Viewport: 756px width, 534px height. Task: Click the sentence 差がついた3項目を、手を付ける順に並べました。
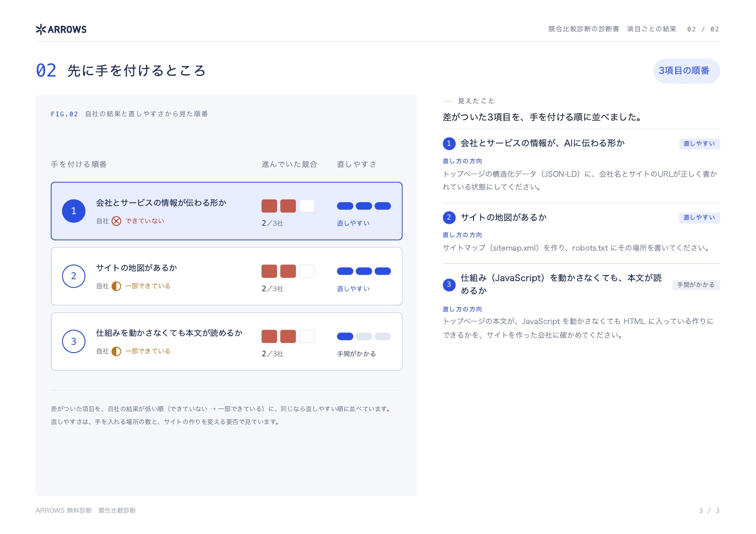pyautogui.click(x=543, y=117)
